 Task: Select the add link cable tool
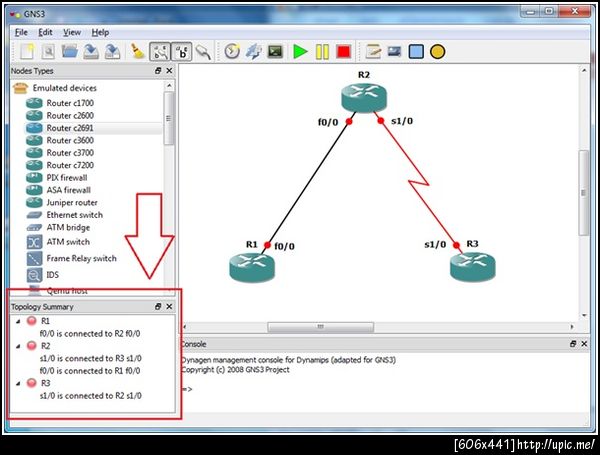[203, 51]
